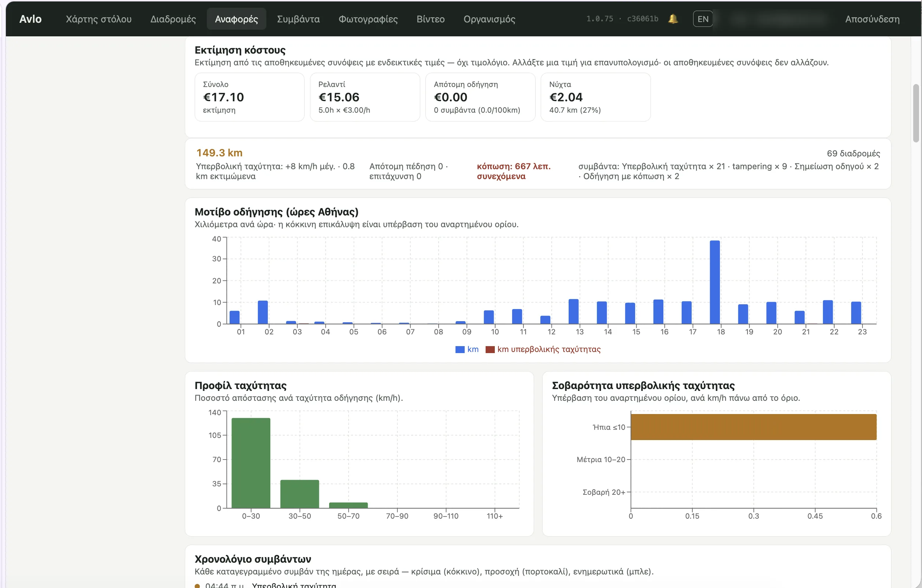Image resolution: width=922 pixels, height=588 pixels.
Task: Click the hour 13 bar in driving pattern
Action: 573,311
